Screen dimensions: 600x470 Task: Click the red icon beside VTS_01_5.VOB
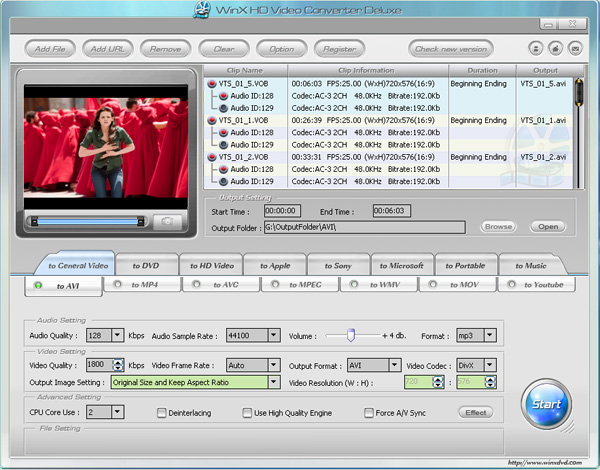(212, 84)
